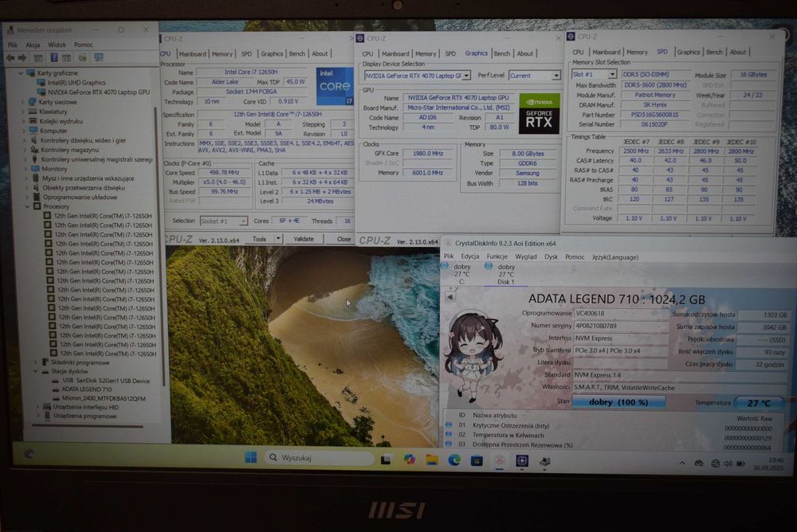Show hidden tray icons chevron
This screenshot has height=532, width=797.
pos(682,463)
